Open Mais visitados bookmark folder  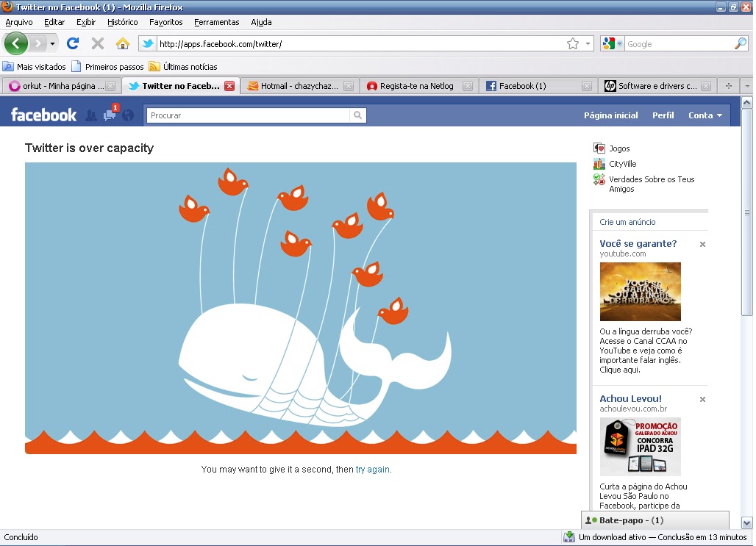[35, 66]
